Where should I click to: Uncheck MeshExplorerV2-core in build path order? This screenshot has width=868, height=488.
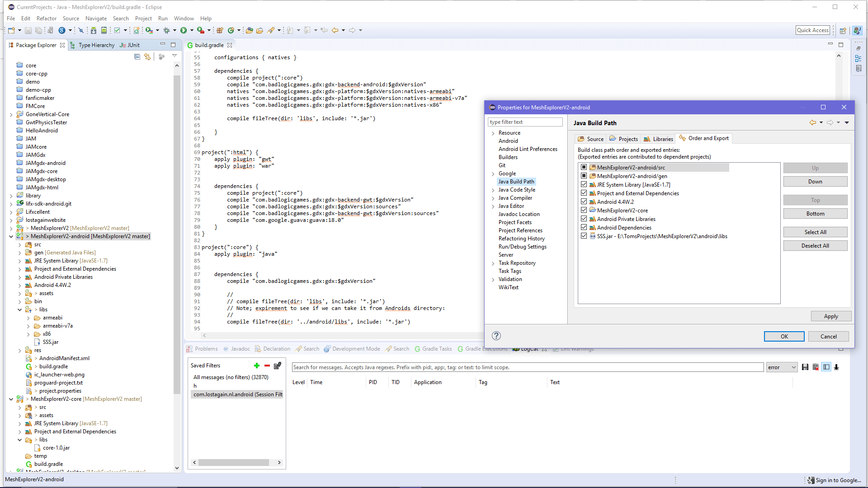coord(584,210)
